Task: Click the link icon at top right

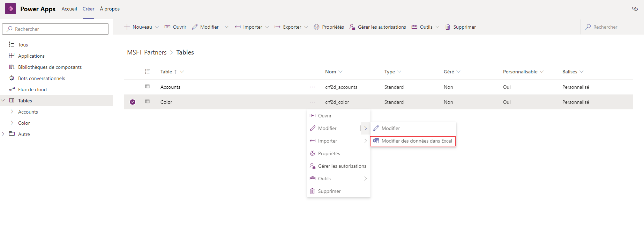Action: (x=635, y=9)
